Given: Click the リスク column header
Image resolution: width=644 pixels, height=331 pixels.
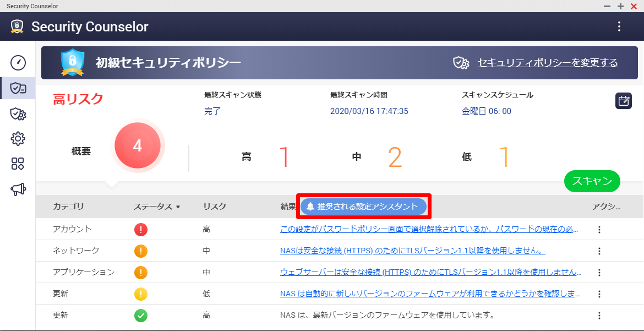Looking at the screenshot, I should click(215, 207).
